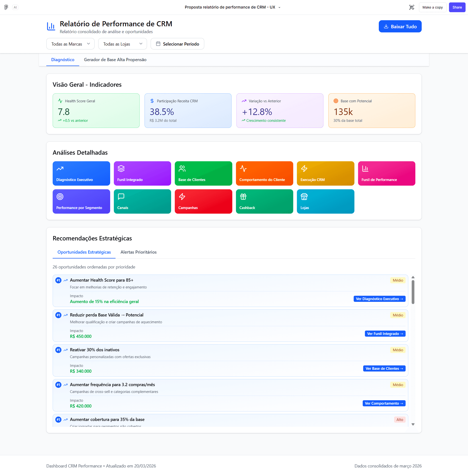Screen dimensions: 468x476
Task: Click the calendar icon in Selecionar Período
Action: 158,44
